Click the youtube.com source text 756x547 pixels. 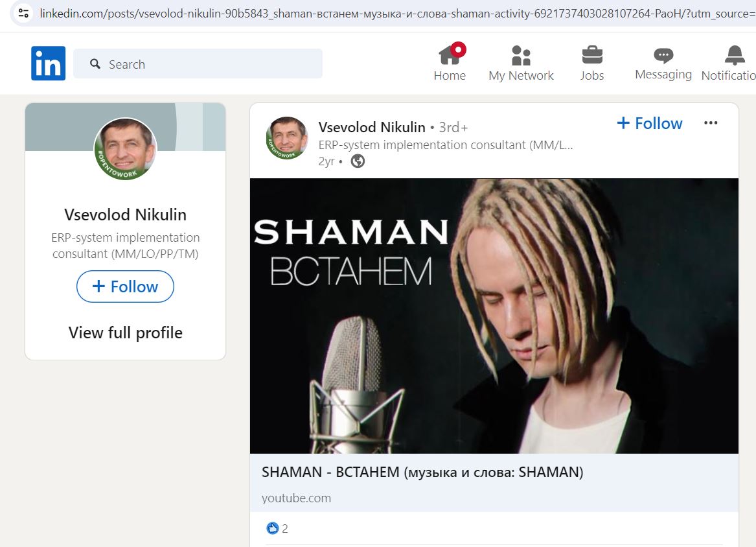(x=297, y=498)
